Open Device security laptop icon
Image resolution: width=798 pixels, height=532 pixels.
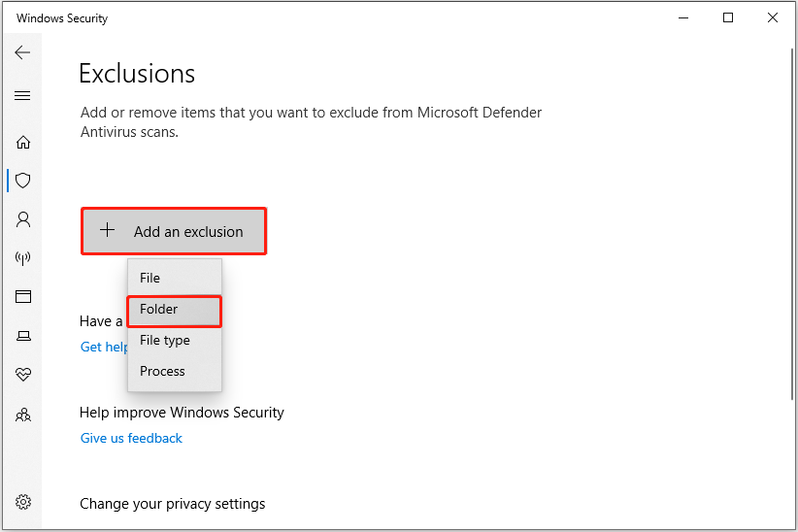pyautogui.click(x=23, y=336)
